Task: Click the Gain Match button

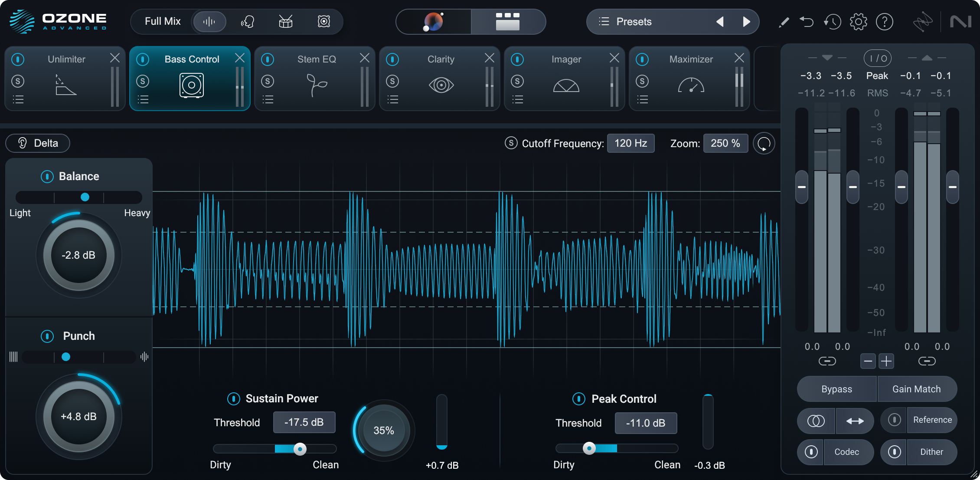Action: tap(917, 389)
